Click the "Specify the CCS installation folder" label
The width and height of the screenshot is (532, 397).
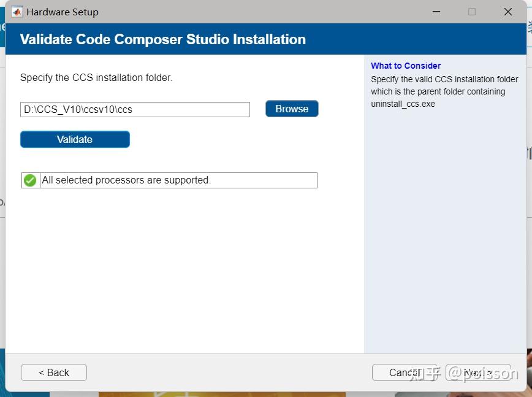96,78
